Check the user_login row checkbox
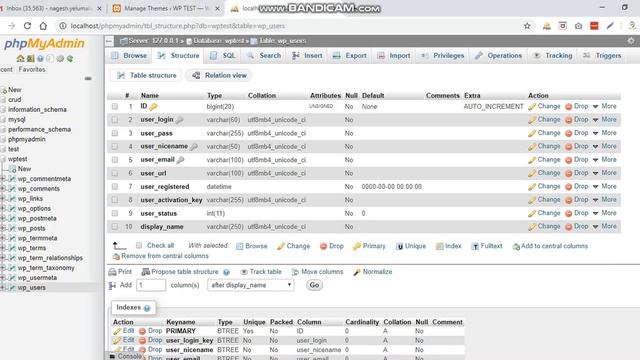Image resolution: width=640 pixels, height=360 pixels. pyautogui.click(x=115, y=120)
